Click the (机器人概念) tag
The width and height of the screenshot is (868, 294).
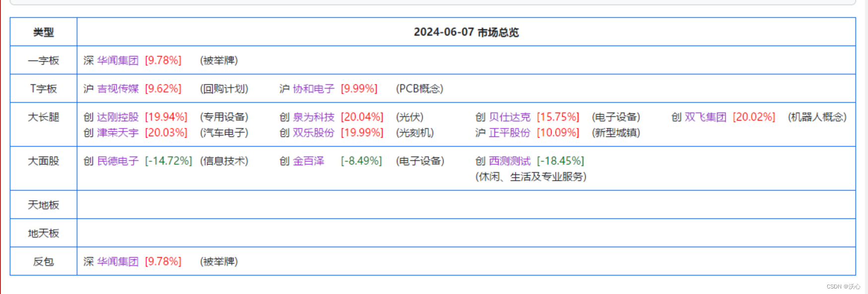pyautogui.click(x=817, y=117)
